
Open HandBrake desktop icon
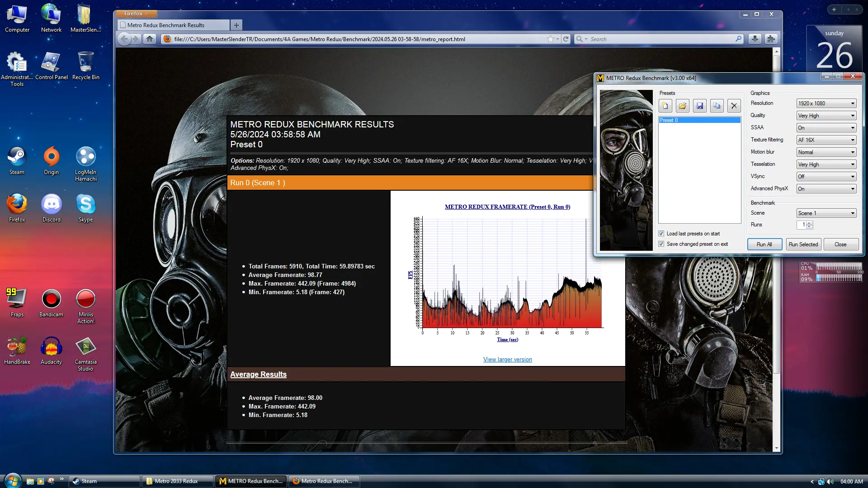coord(17,351)
